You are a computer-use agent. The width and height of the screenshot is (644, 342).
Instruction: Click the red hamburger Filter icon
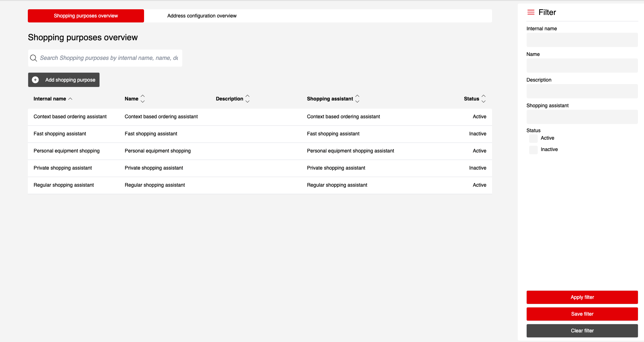pos(531,12)
